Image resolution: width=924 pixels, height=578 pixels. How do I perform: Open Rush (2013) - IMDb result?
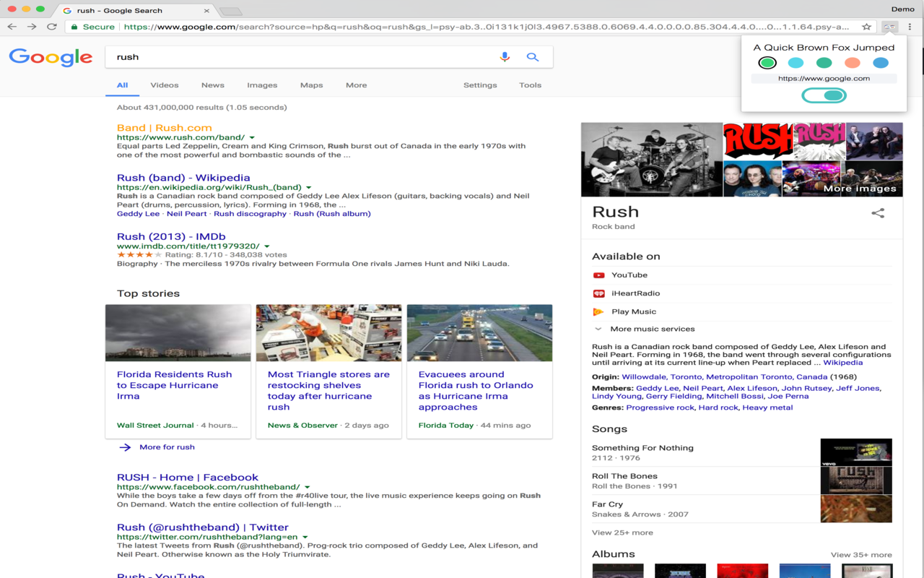[x=171, y=237]
